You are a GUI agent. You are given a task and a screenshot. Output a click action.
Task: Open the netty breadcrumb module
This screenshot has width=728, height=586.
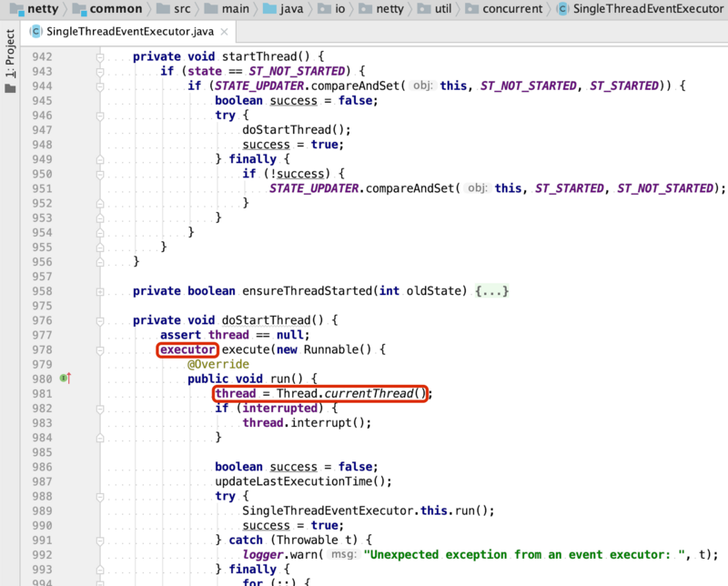(x=34, y=9)
